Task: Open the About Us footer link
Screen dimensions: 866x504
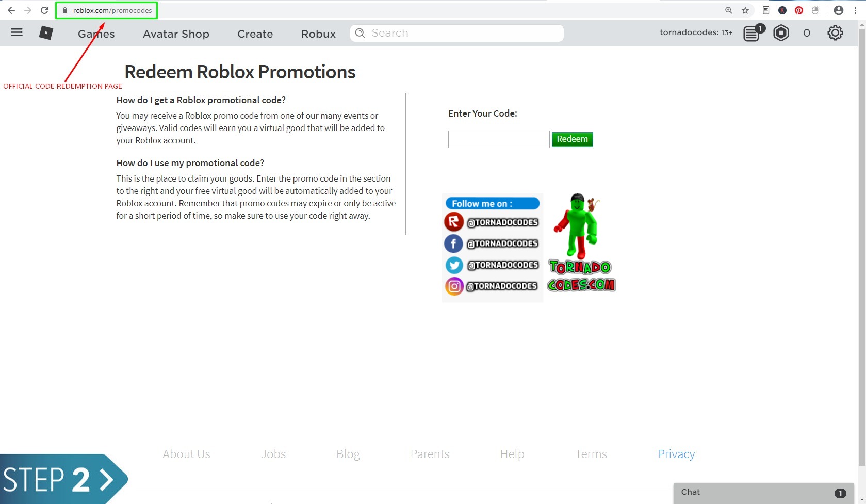Action: (x=186, y=454)
